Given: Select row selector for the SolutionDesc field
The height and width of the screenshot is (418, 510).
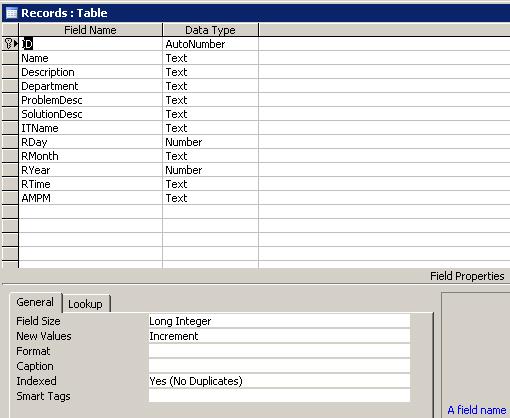Looking at the screenshot, I should pos(10,114).
